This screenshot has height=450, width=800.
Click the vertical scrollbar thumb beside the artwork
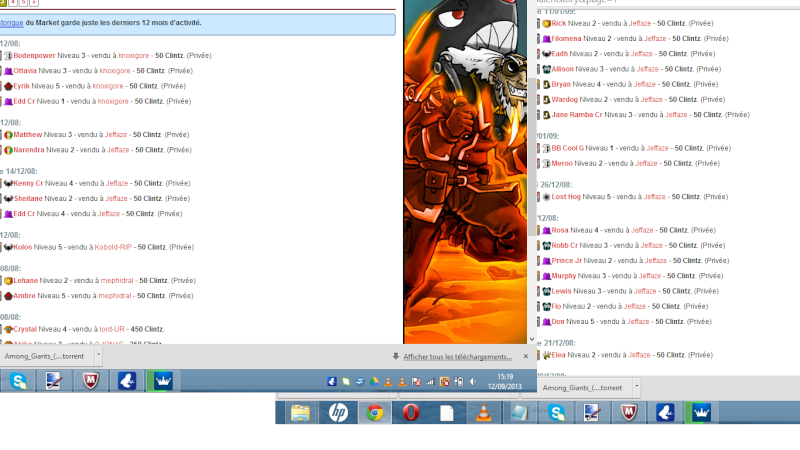[x=532, y=157]
